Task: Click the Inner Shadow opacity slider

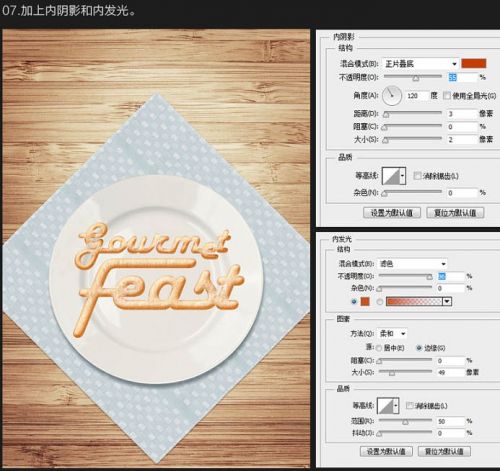Action: [413, 77]
